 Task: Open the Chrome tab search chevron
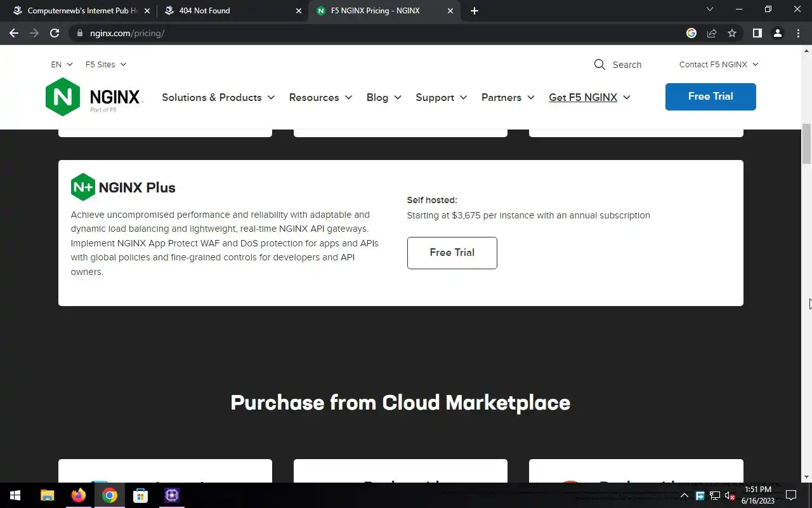710,10
